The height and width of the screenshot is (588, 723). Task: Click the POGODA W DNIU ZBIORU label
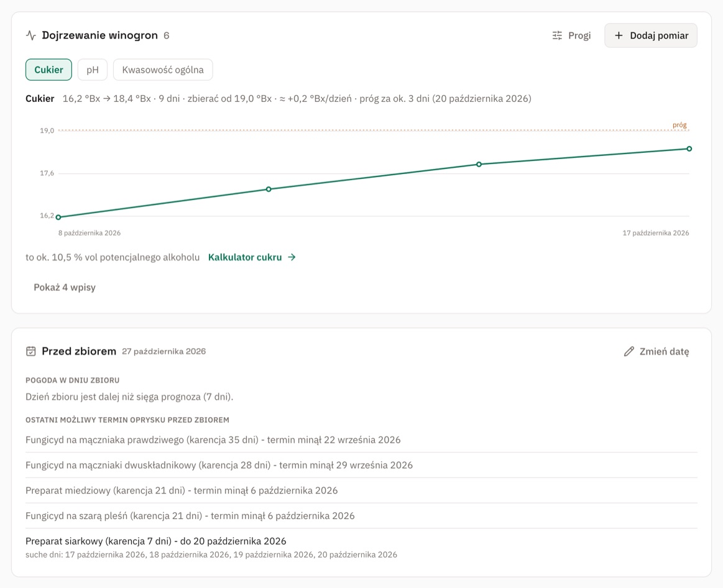click(x=72, y=380)
